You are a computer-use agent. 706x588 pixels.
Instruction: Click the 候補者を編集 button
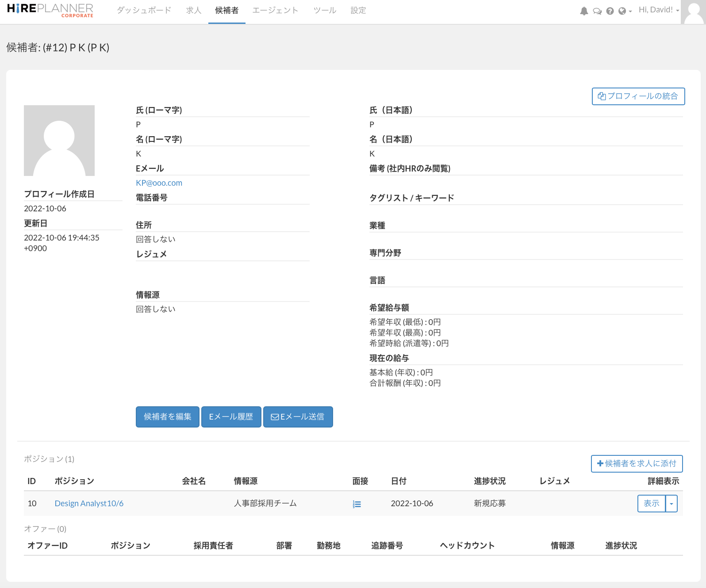pyautogui.click(x=168, y=417)
